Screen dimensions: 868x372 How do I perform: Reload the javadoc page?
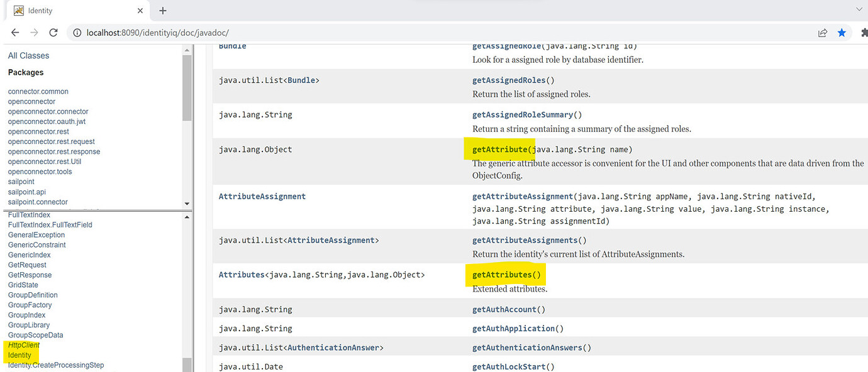point(53,33)
